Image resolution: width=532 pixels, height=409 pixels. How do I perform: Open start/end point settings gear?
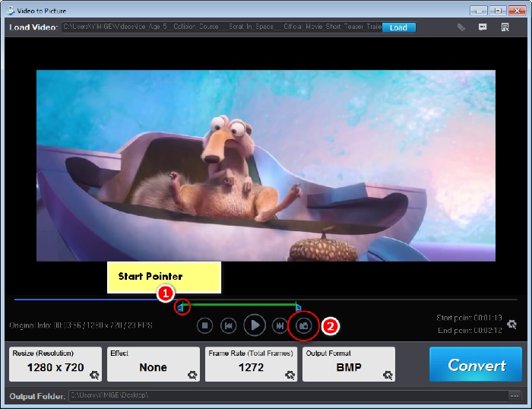(512, 324)
